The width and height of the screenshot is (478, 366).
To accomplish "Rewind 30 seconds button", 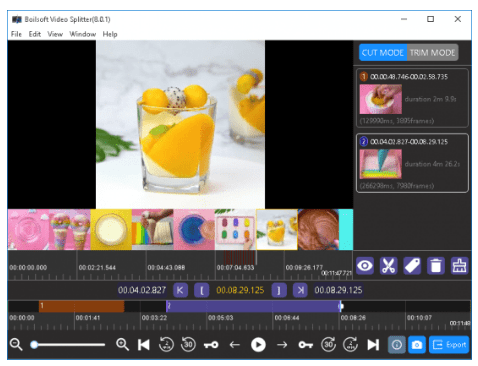I will tap(188, 344).
